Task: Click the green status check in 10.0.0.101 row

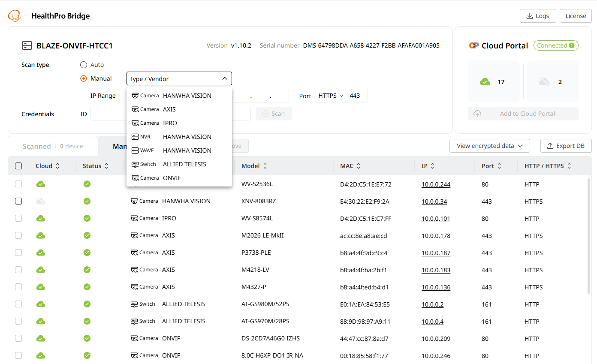Action: point(87,218)
